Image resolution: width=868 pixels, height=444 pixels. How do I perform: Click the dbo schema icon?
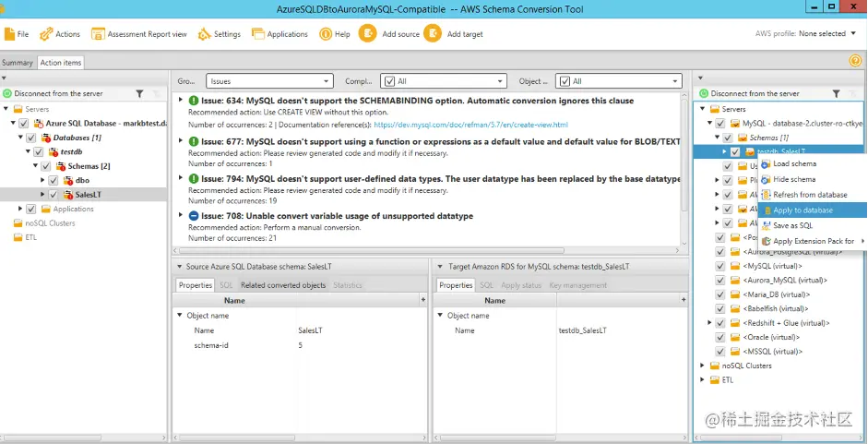[67, 180]
